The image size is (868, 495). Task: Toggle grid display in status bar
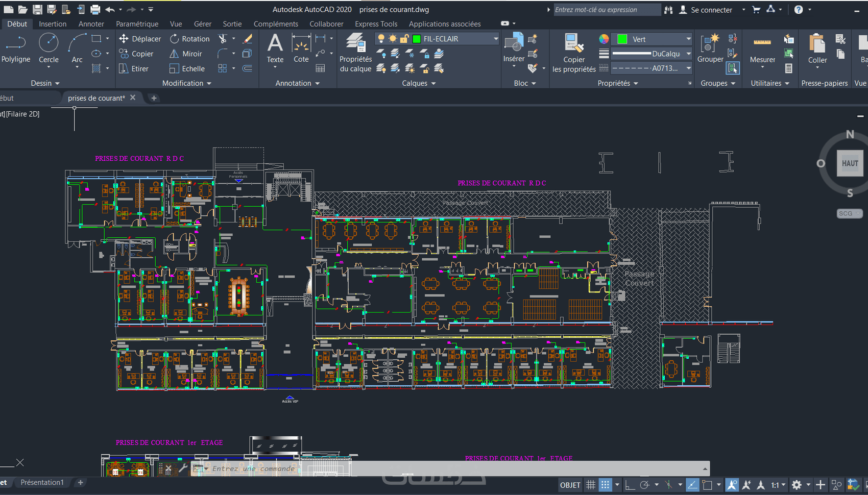591,485
